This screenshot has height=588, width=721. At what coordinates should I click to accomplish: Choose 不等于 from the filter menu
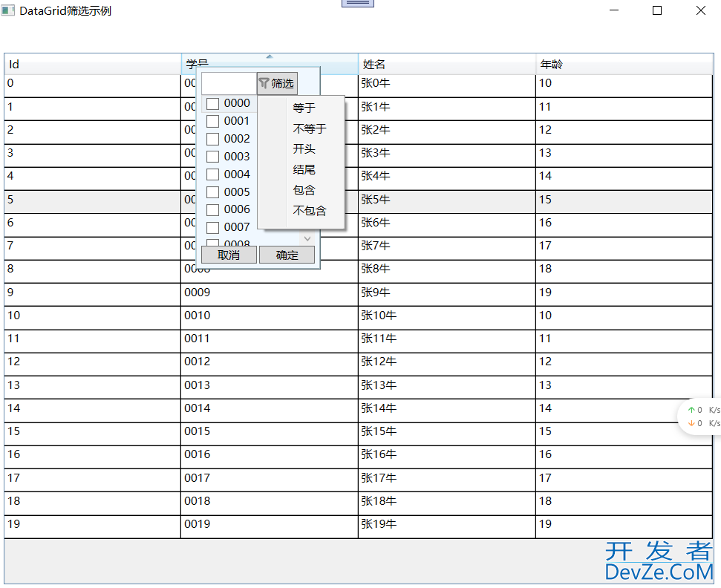(x=301, y=128)
